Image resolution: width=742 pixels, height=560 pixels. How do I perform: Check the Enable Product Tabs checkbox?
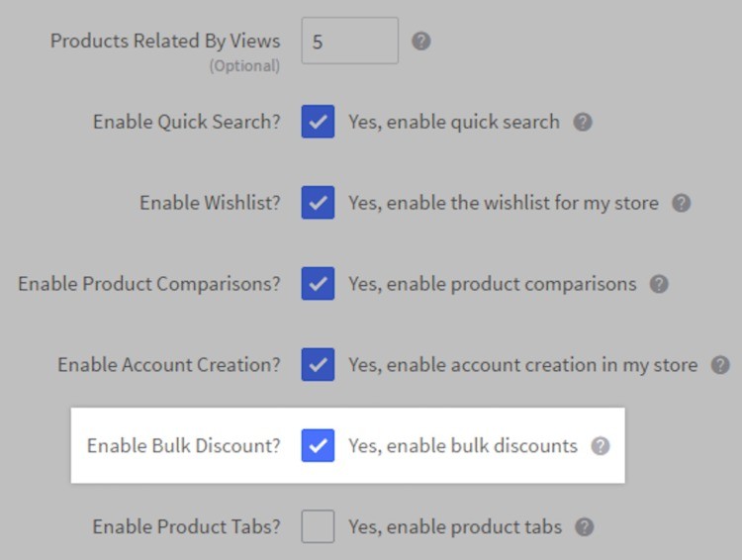(318, 526)
